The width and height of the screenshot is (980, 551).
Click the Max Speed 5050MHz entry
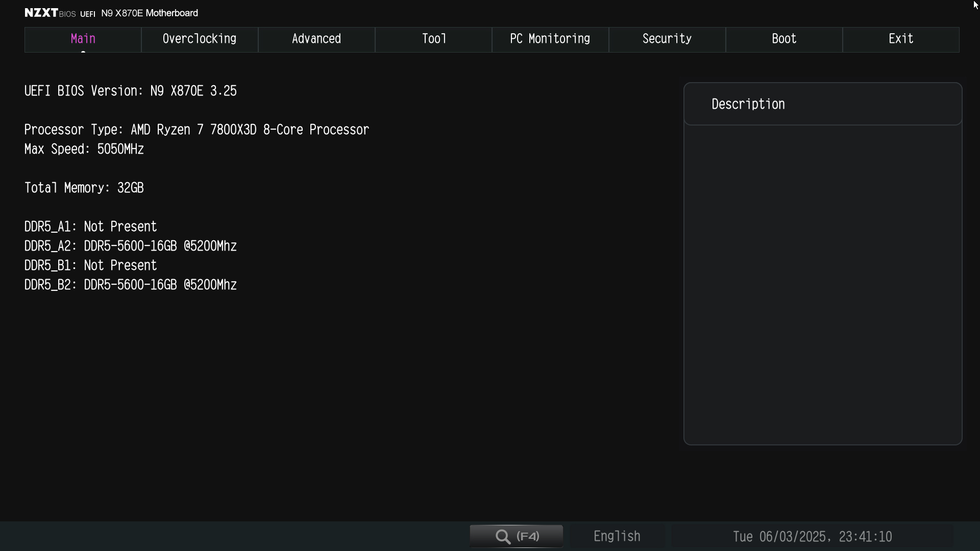84,149
